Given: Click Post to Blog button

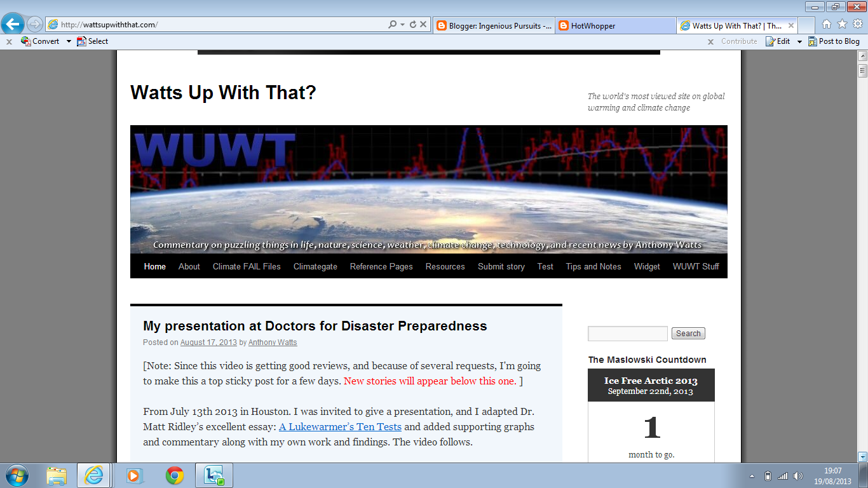Looking at the screenshot, I should point(834,41).
